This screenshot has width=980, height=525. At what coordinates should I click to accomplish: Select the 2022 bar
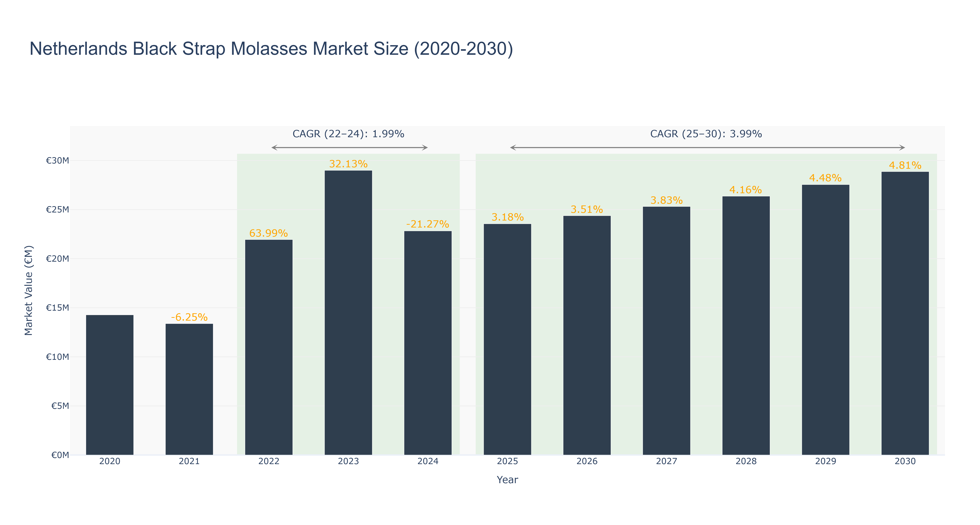click(269, 347)
